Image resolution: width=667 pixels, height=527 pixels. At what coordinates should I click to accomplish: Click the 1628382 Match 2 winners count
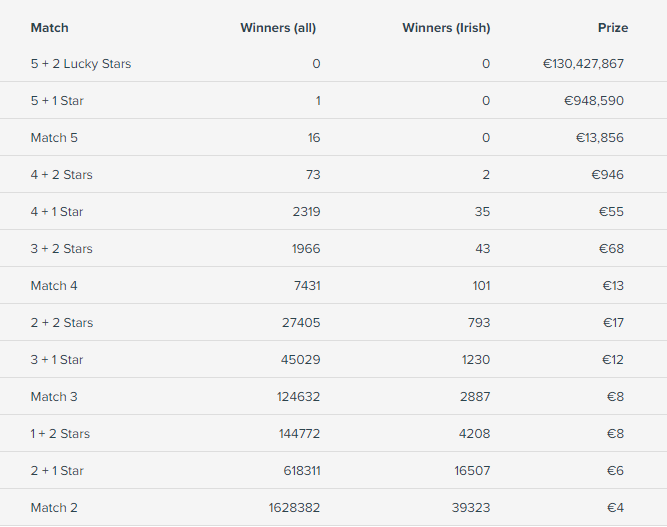coord(294,508)
